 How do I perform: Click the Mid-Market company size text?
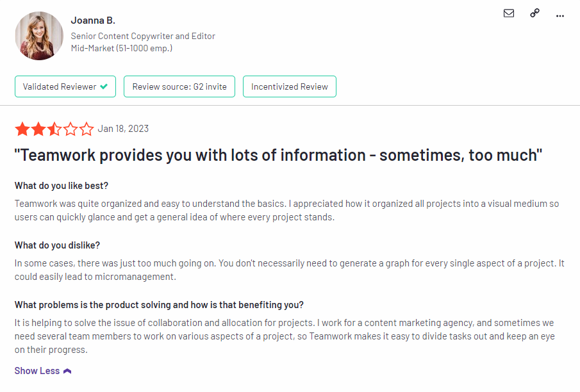(121, 48)
